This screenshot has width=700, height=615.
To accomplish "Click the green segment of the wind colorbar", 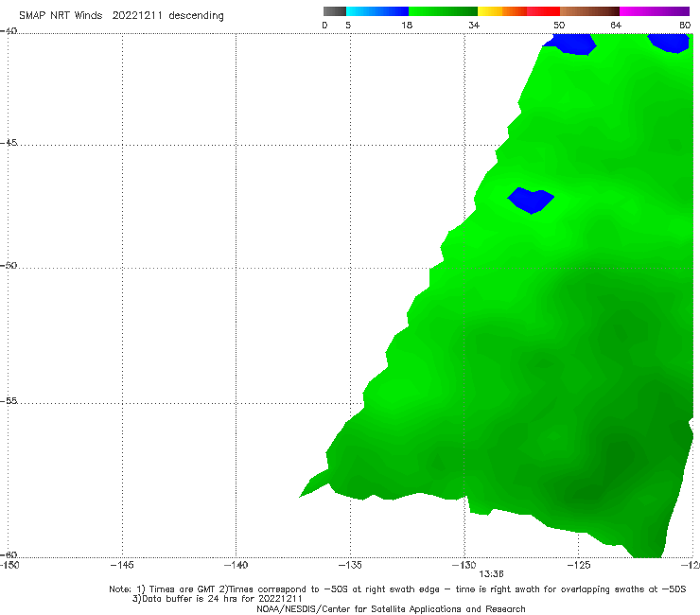I will (443, 11).
